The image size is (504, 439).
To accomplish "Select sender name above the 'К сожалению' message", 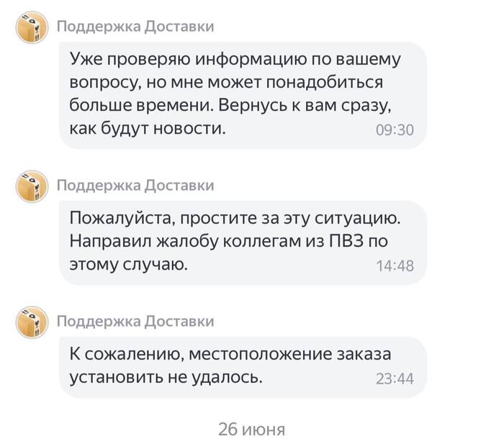I will (x=135, y=320).
